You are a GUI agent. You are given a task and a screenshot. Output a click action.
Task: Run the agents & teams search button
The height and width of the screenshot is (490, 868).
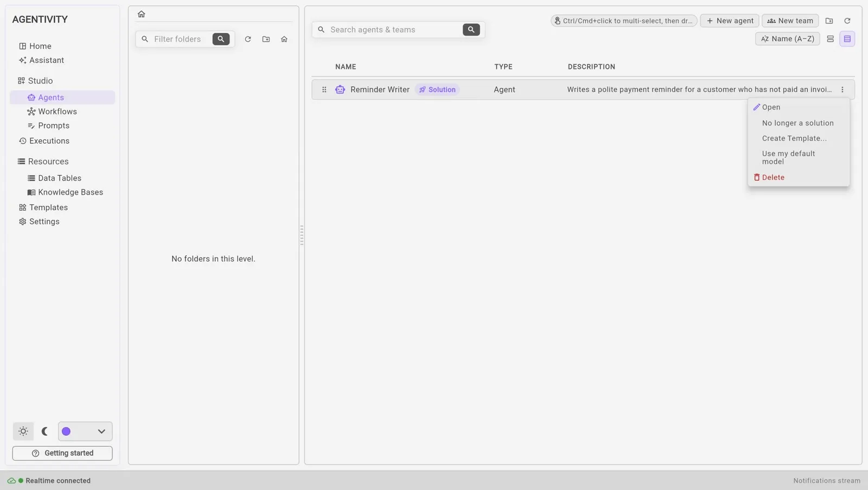471,30
